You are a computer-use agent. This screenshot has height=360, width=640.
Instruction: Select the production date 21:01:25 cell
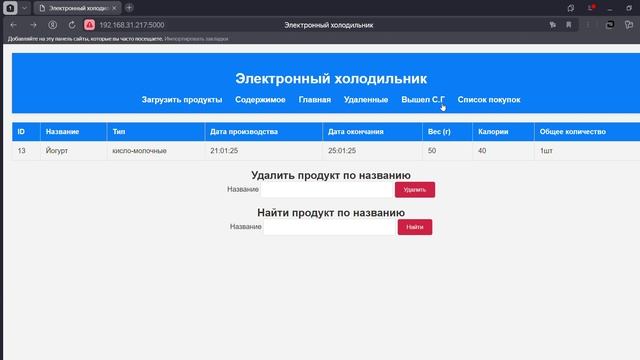[x=264, y=151]
